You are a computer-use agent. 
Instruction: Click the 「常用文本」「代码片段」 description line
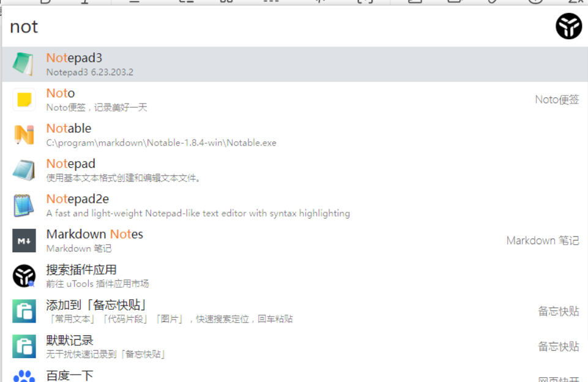pyautogui.click(x=169, y=319)
